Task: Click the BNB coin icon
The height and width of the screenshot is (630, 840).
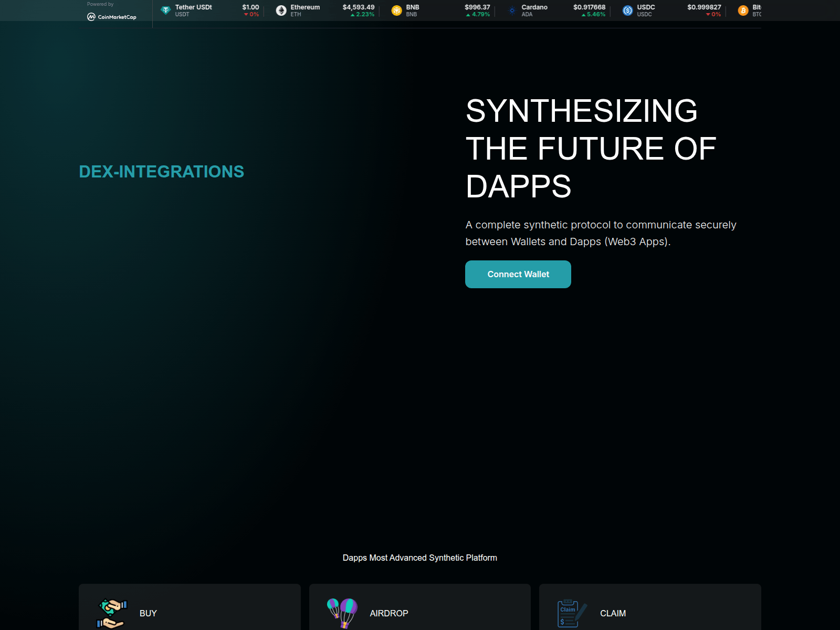Action: click(x=397, y=10)
